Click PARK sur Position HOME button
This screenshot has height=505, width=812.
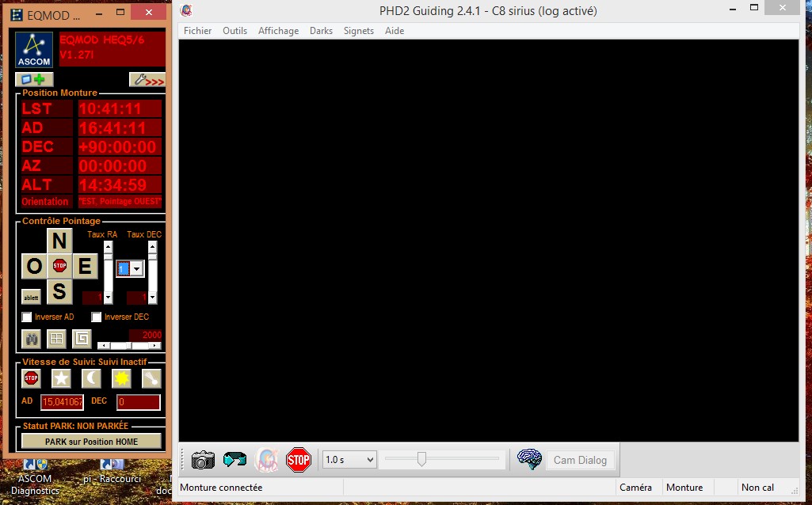click(91, 442)
